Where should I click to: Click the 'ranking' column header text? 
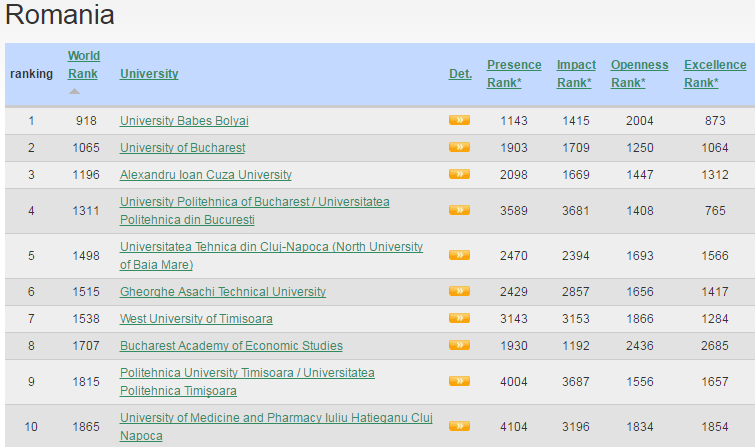[x=31, y=74]
